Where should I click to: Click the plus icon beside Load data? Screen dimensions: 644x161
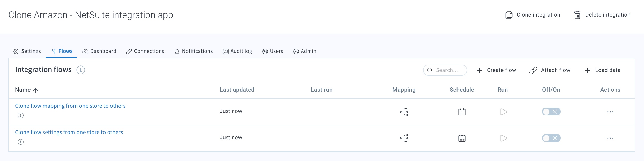coord(588,70)
